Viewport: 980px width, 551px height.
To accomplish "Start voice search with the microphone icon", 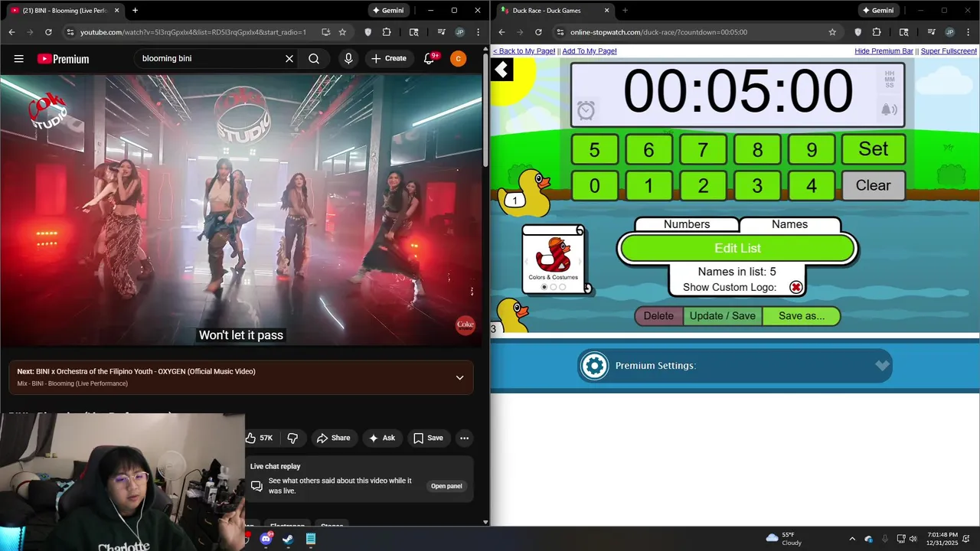I will tap(348, 59).
